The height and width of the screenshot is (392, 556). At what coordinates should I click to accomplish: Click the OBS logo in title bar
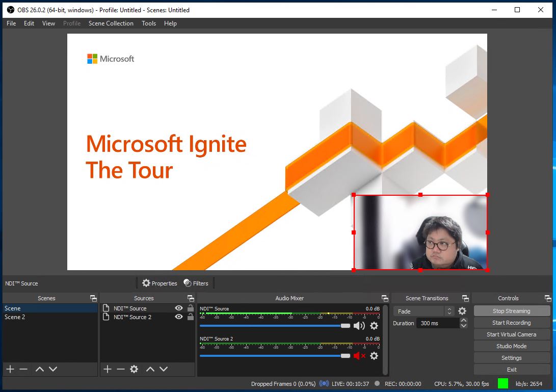(x=11, y=10)
